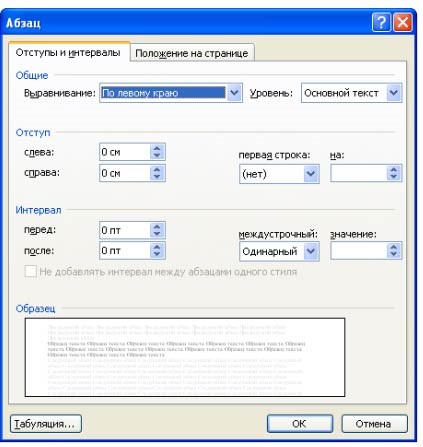Image resolution: width=423 pixels, height=447 pixels.
Task: Toggle 'Не добавлять интервал' checkbox
Action: (30, 271)
